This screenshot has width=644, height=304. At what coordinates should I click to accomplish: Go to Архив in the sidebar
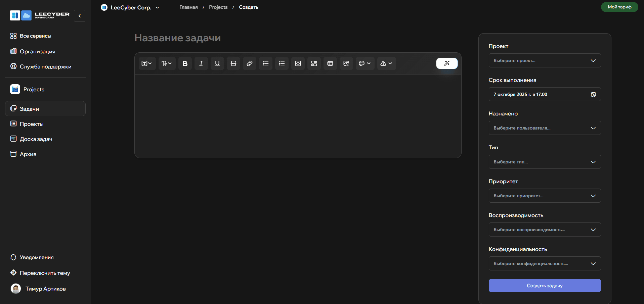pos(28,154)
